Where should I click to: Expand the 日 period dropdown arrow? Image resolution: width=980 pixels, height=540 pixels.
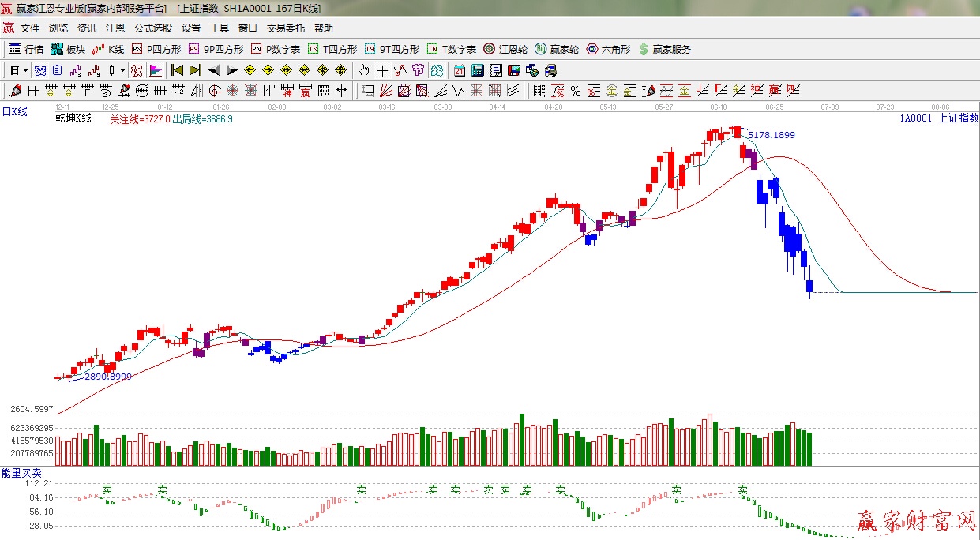point(25,70)
